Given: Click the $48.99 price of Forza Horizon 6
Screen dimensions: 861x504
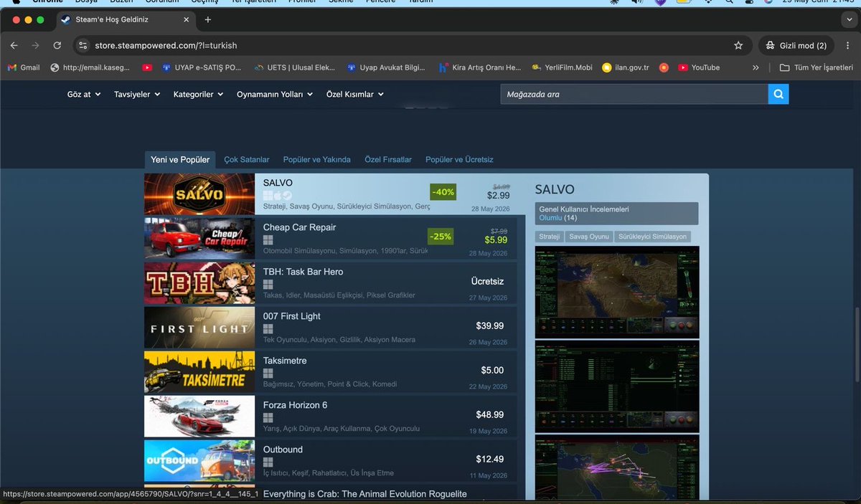Looking at the screenshot, I should [489, 415].
